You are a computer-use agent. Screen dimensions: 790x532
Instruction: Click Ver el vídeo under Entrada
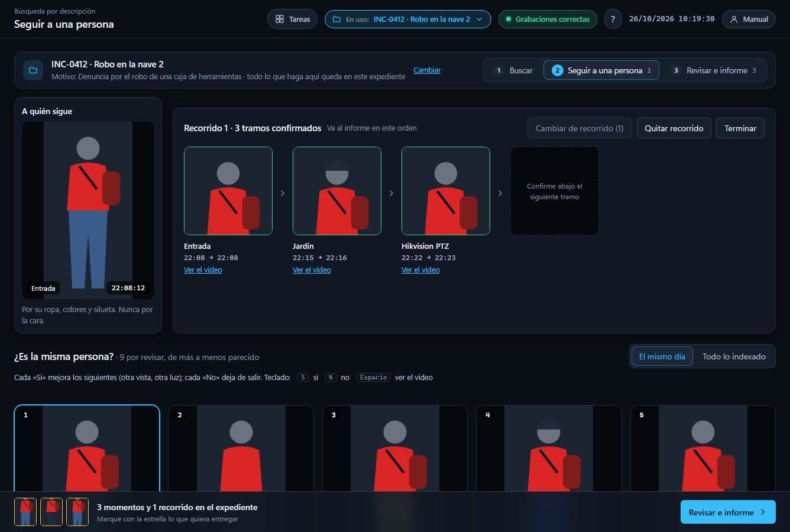coord(203,270)
